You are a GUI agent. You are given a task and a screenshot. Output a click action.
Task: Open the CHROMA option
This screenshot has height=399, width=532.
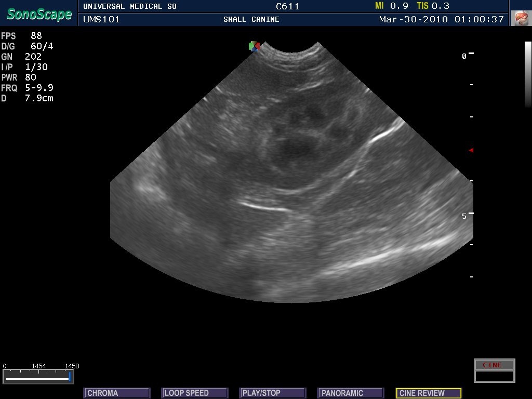117,393
